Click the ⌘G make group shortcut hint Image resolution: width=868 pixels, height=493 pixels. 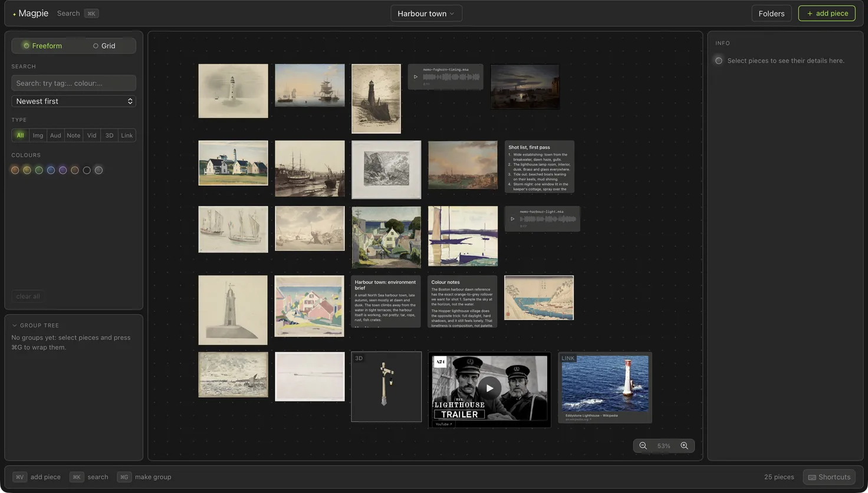[x=144, y=477]
